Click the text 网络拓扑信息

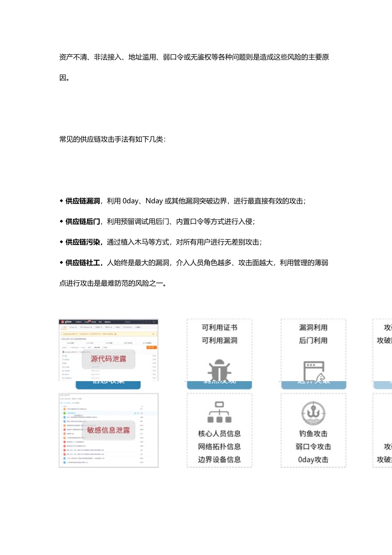tap(220, 446)
